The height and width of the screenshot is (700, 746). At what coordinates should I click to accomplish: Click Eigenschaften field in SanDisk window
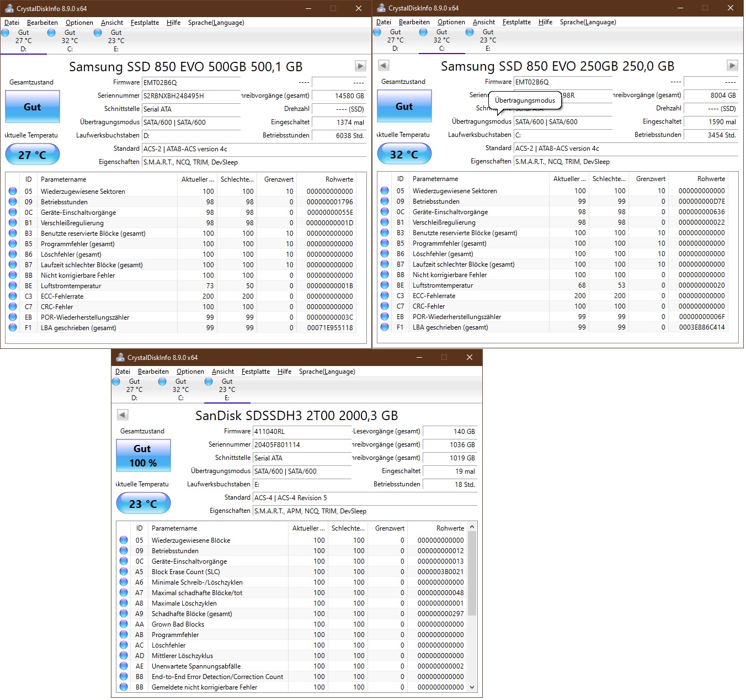click(365, 511)
